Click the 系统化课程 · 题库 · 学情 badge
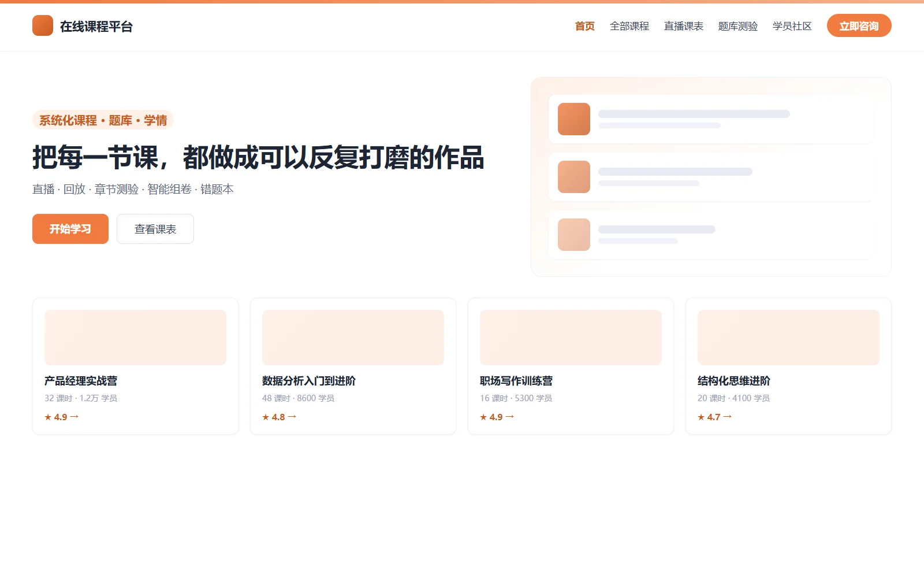Screen dimensions: 924x578 [103, 120]
